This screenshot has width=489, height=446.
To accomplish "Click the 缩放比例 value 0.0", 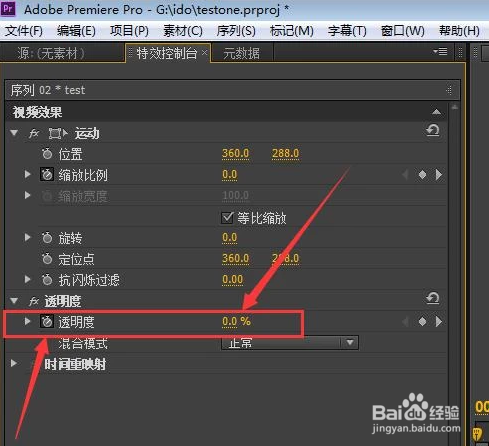I will (x=230, y=174).
